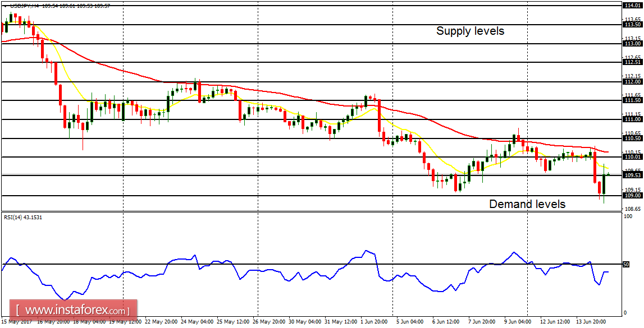
Task: Click the 112.65 price axis value
Action: click(632, 57)
